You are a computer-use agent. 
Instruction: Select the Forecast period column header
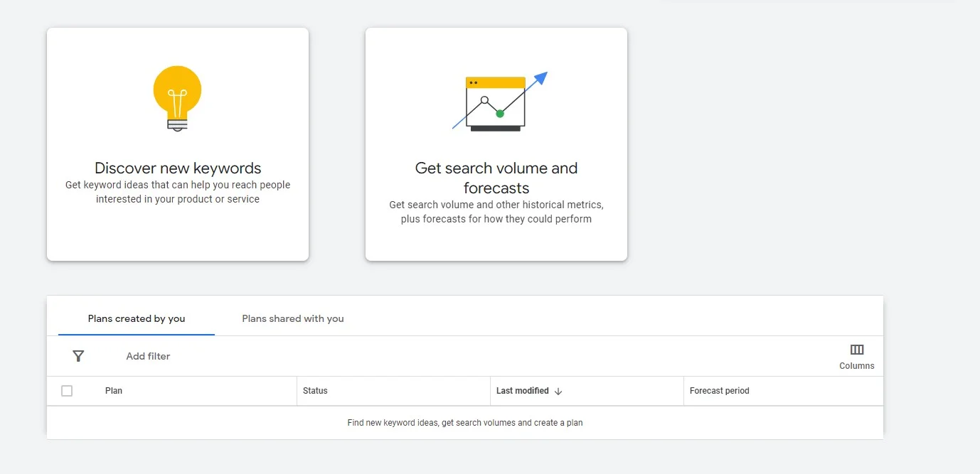click(x=719, y=391)
